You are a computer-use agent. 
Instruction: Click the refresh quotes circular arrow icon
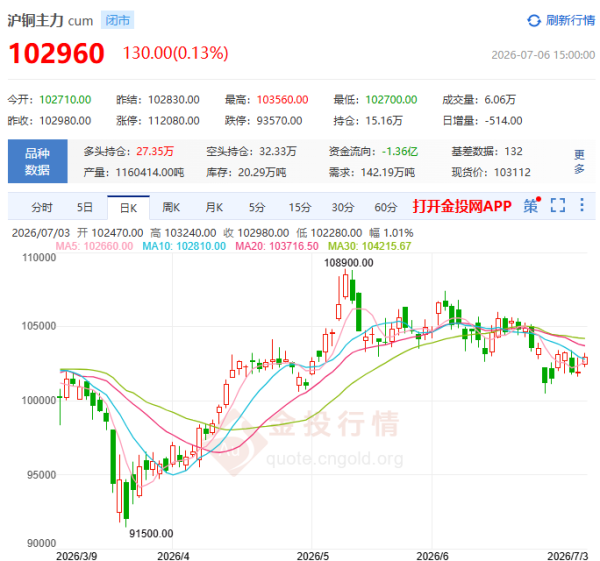pyautogui.click(x=533, y=20)
